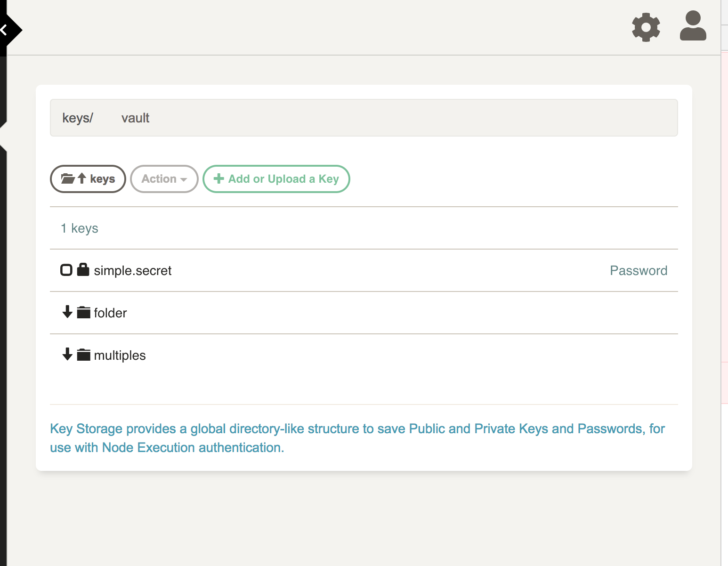Screen dimensions: 728x566
Task: Select the lock icon beside simple.secret
Action: pos(83,270)
